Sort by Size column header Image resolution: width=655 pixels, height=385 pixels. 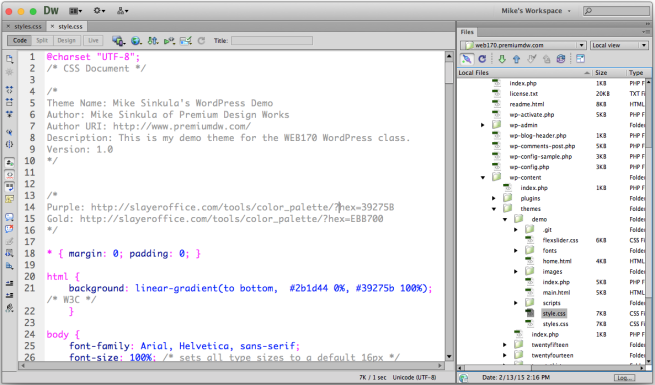[609, 73]
